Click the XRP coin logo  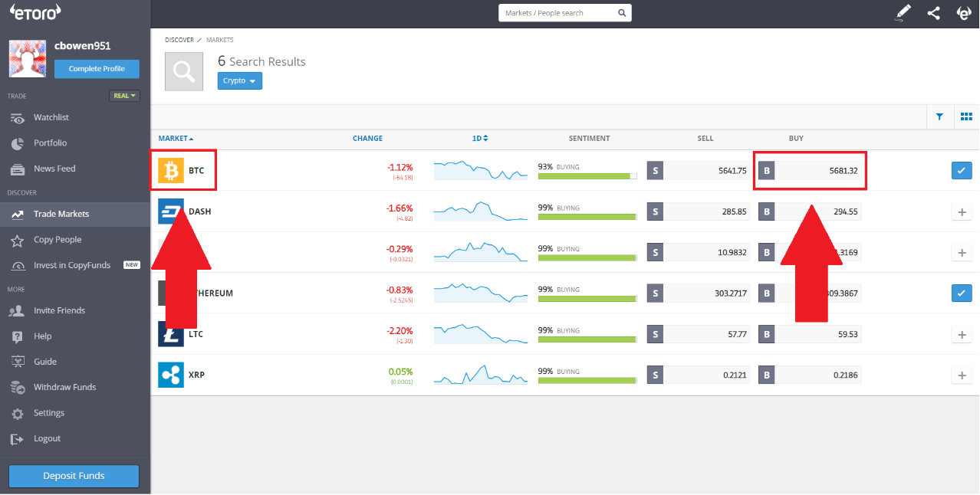(171, 375)
